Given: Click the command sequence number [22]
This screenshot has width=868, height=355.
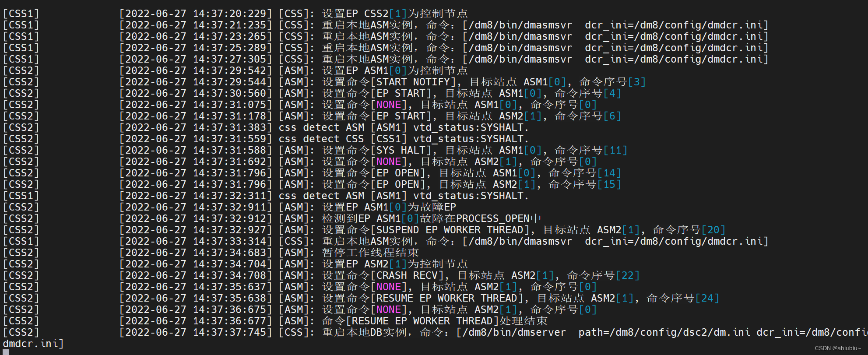Looking at the screenshot, I should [628, 276].
